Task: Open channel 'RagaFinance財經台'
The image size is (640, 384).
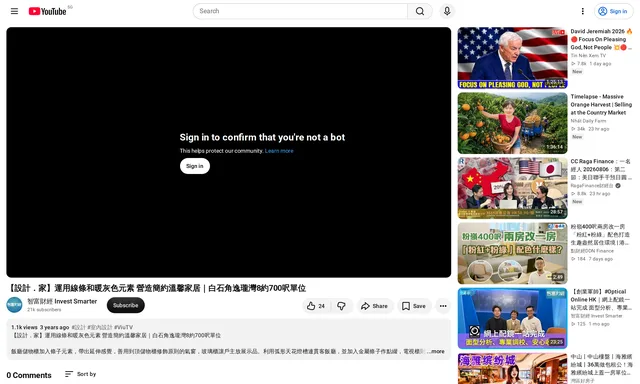Action: [592, 186]
